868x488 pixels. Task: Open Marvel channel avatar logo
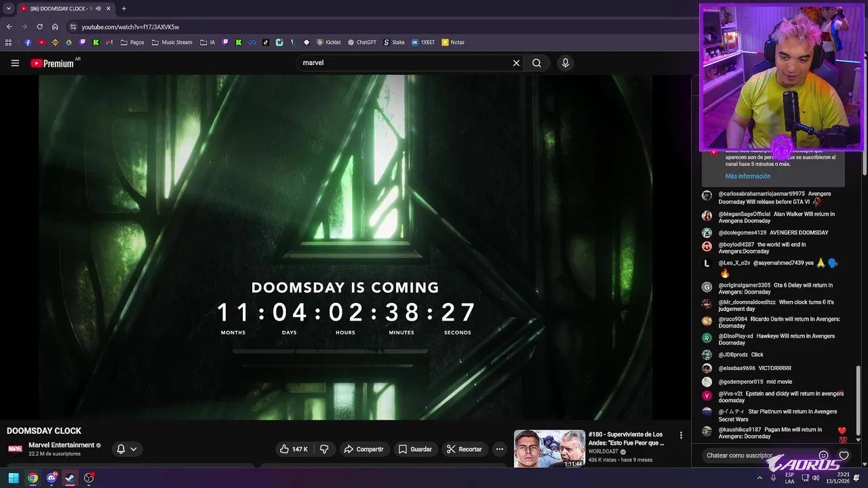tap(15, 449)
